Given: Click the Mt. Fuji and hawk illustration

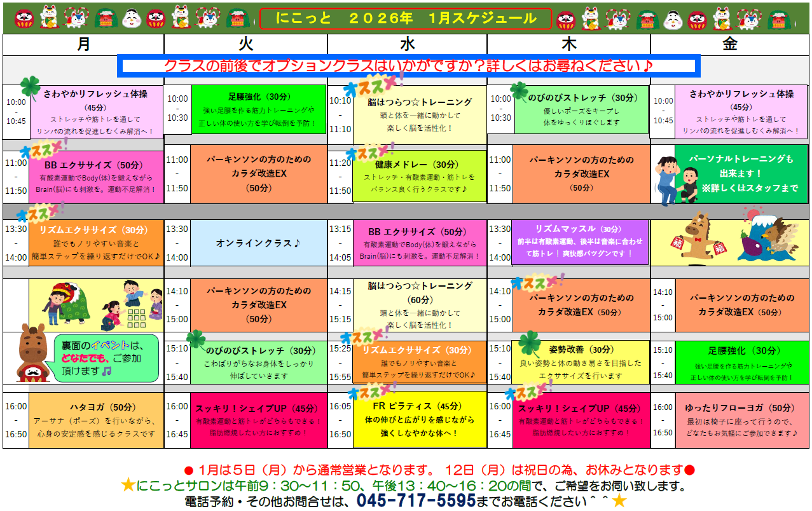Looking at the screenshot, I should point(769,235).
